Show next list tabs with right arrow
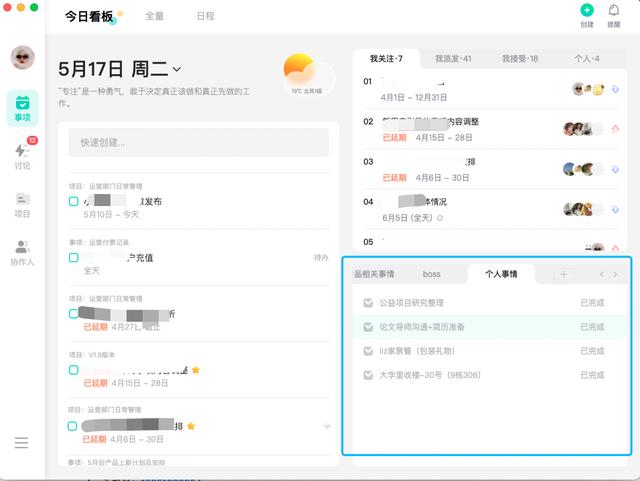This screenshot has height=481, width=640. point(615,274)
